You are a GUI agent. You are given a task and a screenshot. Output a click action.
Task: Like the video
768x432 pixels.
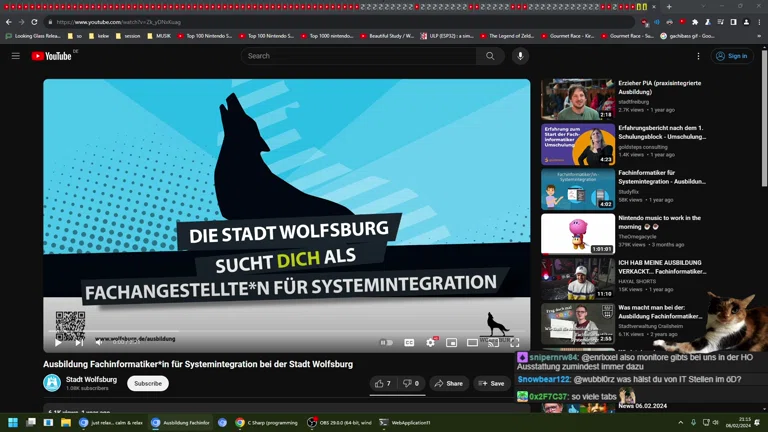click(x=383, y=384)
